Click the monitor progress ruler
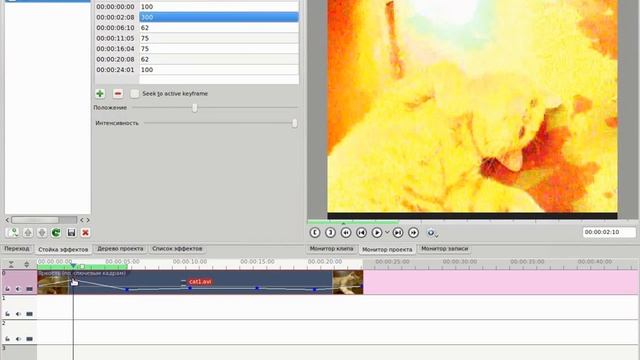Screen dimensions: 640x360 coord(472,222)
